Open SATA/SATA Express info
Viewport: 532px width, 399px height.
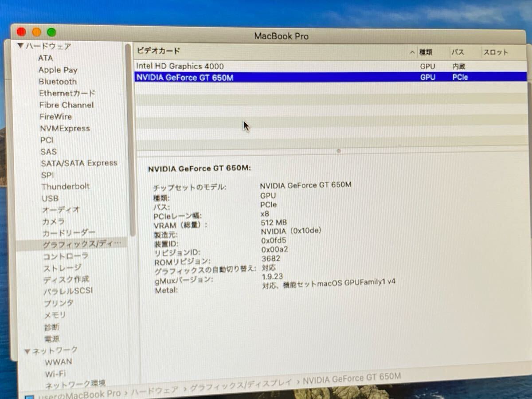[79, 163]
